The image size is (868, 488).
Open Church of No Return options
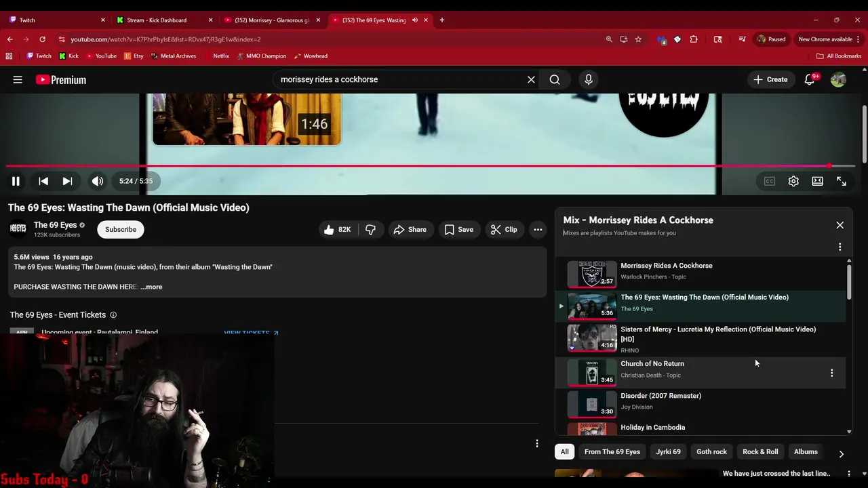(x=832, y=373)
